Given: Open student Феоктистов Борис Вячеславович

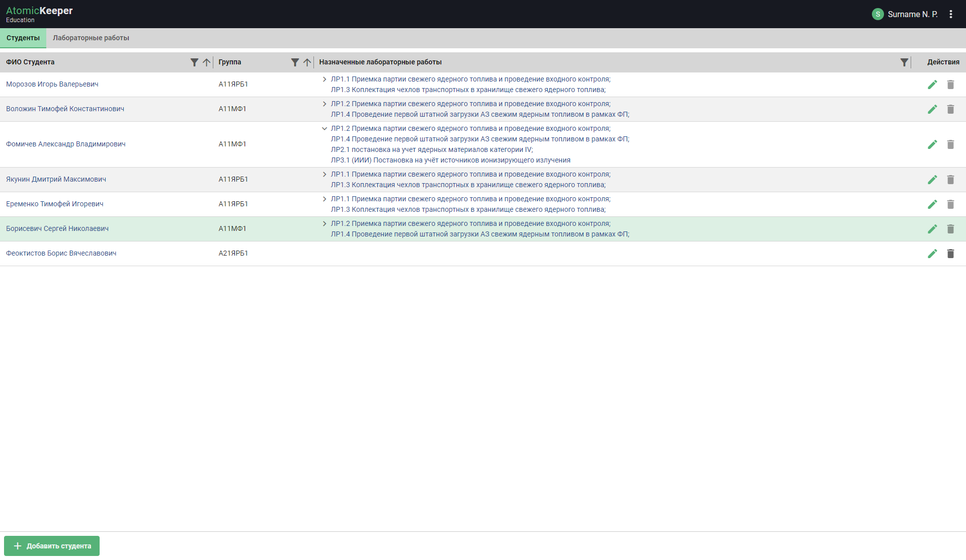Looking at the screenshot, I should click(x=61, y=253).
